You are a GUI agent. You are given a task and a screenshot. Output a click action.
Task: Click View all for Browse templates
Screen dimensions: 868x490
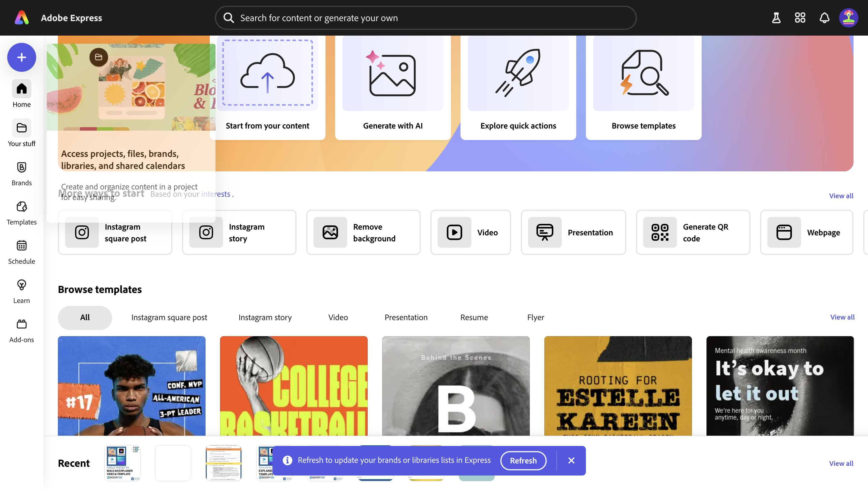point(842,317)
